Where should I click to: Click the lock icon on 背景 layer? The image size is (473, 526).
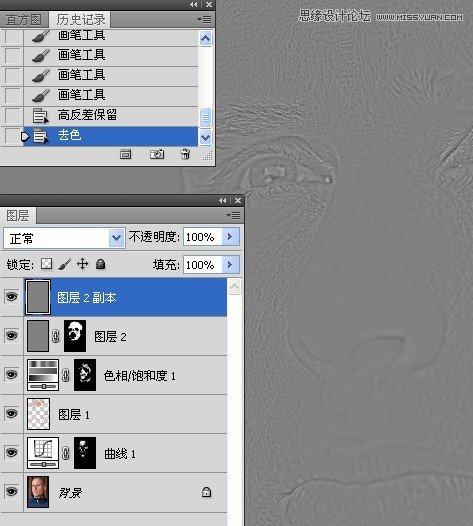tap(206, 492)
